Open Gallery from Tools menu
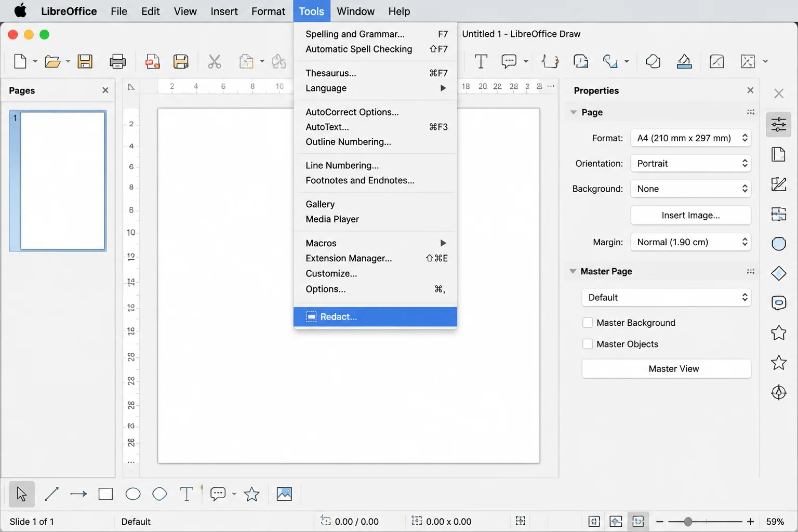798x532 pixels. (x=375, y=204)
